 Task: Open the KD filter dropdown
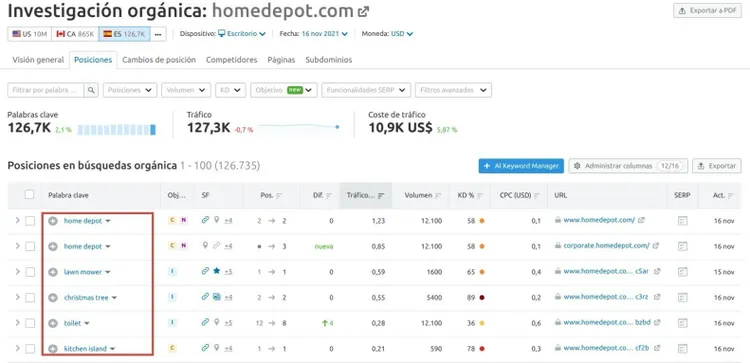[x=231, y=90]
